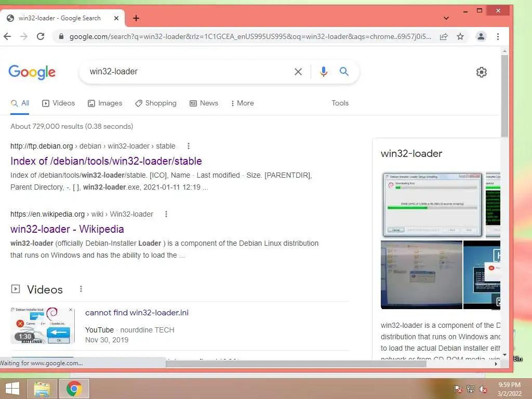Click the ftp.debian.org breadcrumb URL

[93, 146]
